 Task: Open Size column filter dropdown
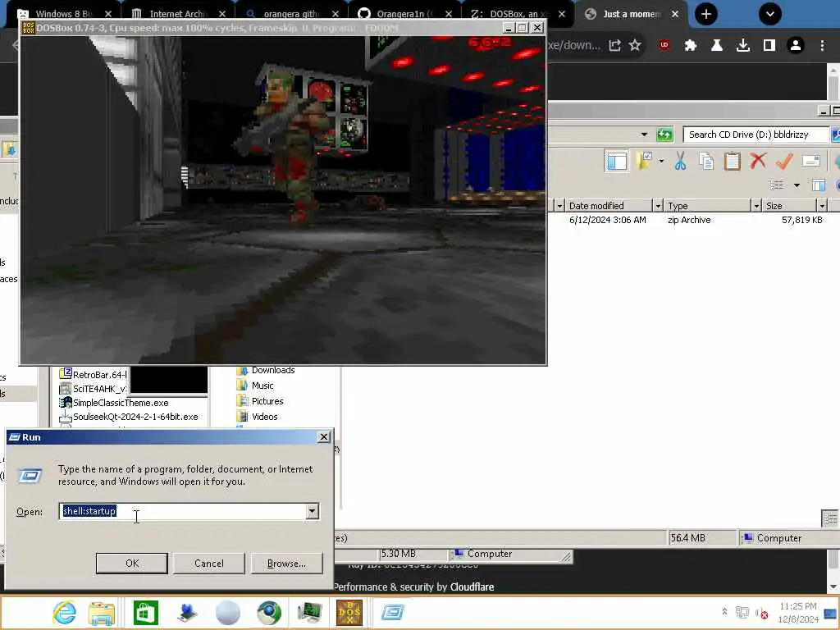(822, 206)
